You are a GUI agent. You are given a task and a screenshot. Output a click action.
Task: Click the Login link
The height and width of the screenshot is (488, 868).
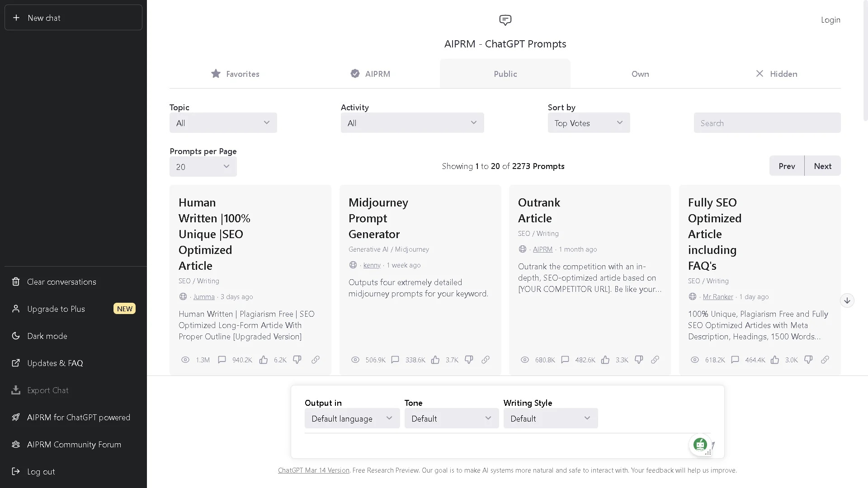(830, 20)
